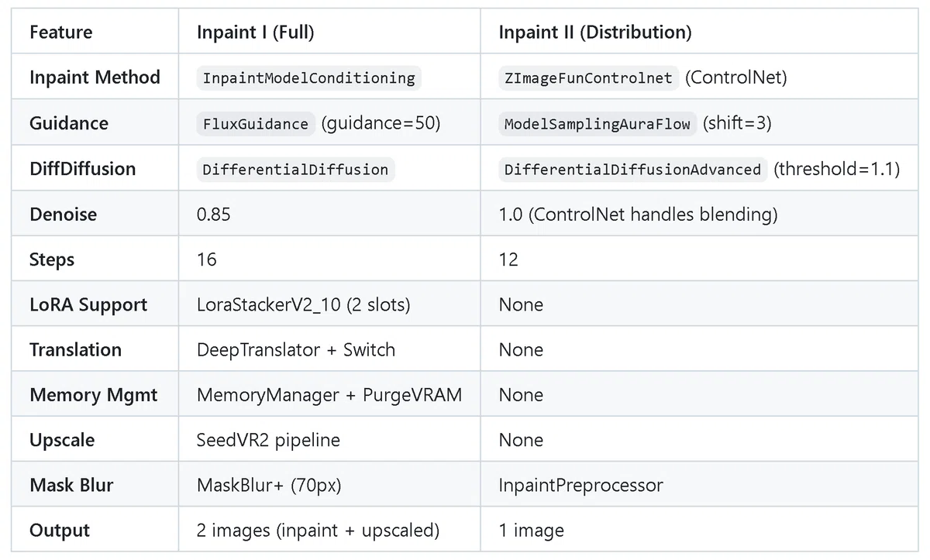Select the SeedVR2 pipeline cell

(329, 440)
